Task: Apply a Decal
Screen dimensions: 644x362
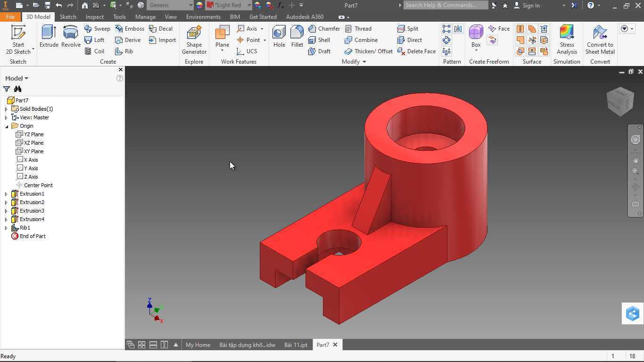Action: coord(161,29)
